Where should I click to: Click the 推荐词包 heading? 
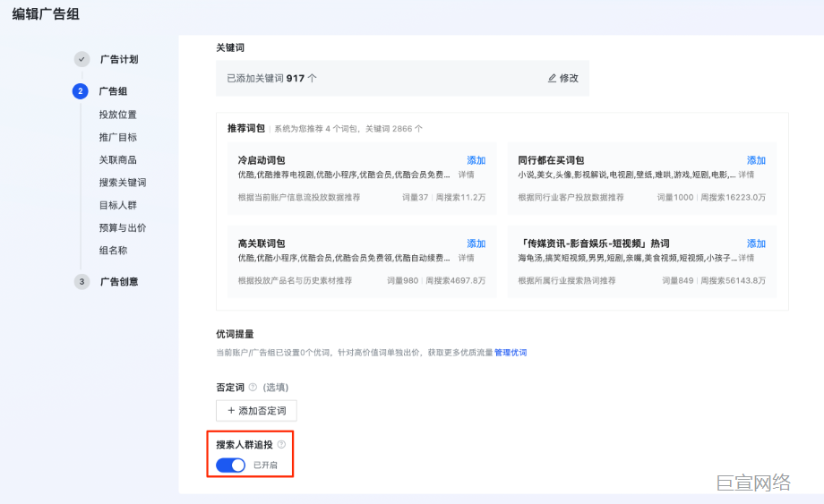point(246,128)
